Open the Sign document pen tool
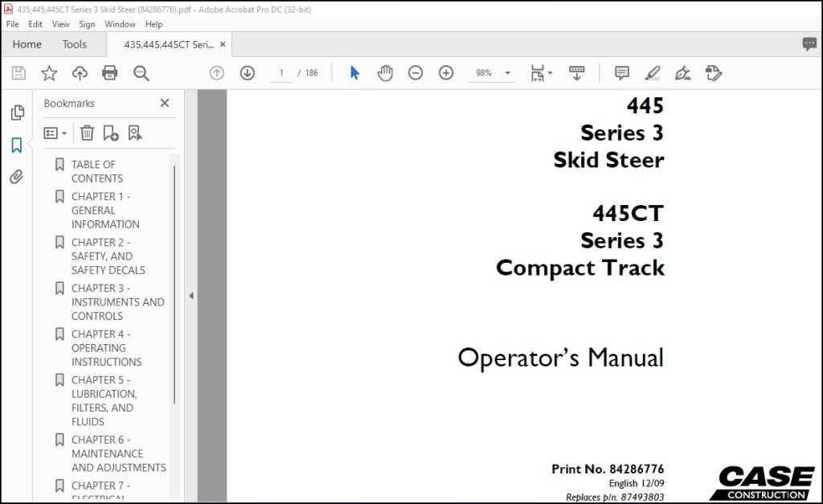The height and width of the screenshot is (504, 823). coord(683,73)
